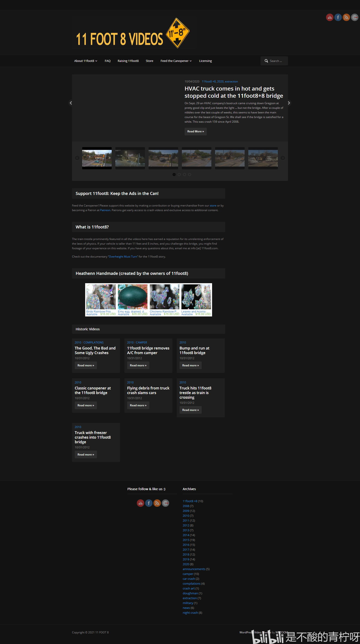Open the 'Overheight Must Turn' documentary link
This screenshot has height=644, width=360.
coord(123,256)
